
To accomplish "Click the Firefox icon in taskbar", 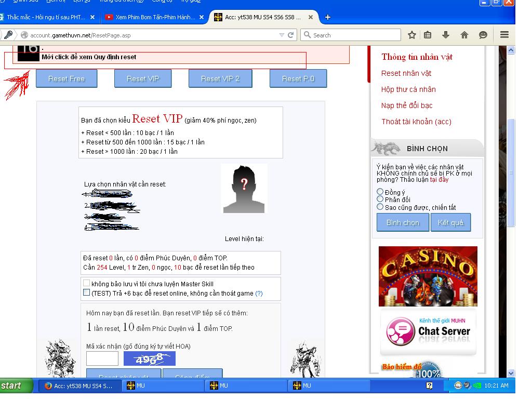I will 48,386.
